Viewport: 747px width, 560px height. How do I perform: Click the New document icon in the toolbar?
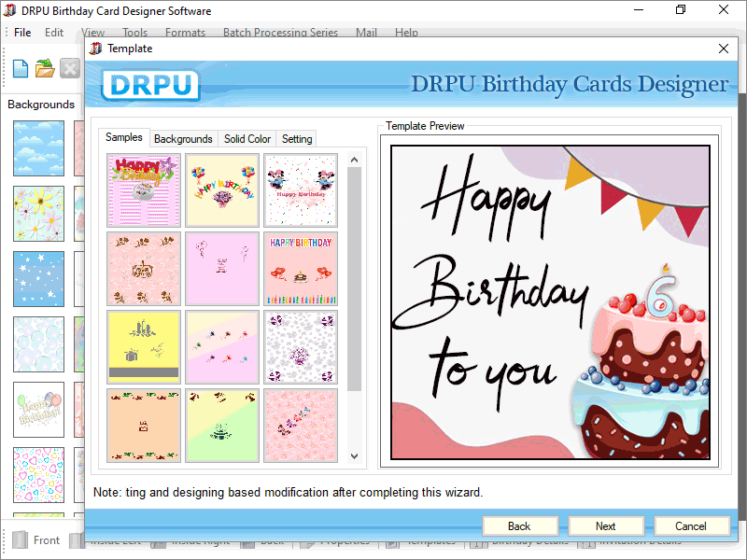[21, 68]
